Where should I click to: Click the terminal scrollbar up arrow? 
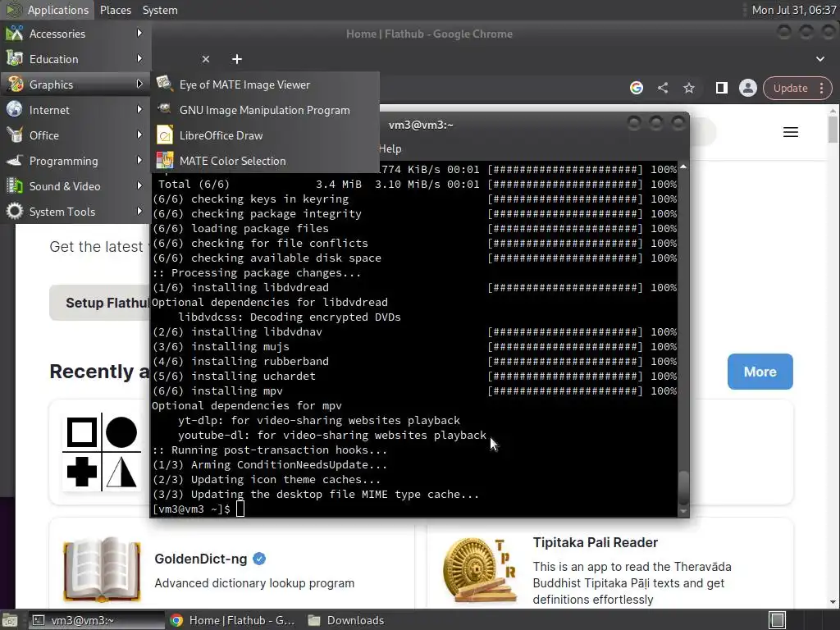click(683, 167)
